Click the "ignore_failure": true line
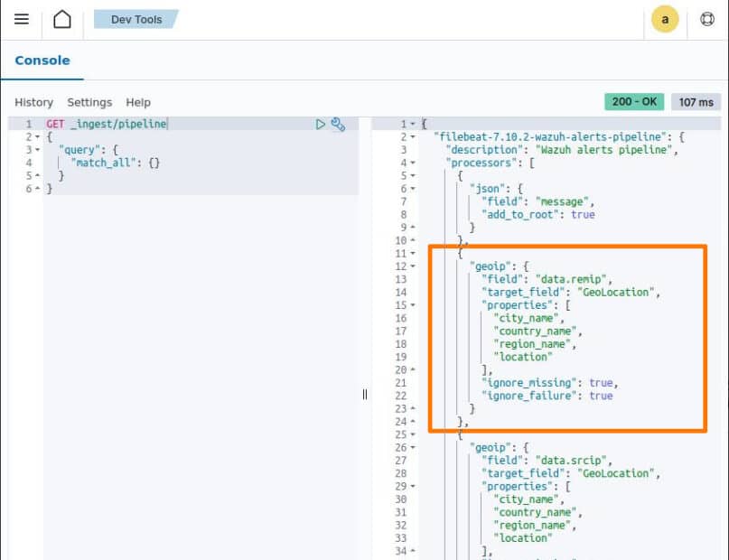729x560 pixels. [x=547, y=396]
